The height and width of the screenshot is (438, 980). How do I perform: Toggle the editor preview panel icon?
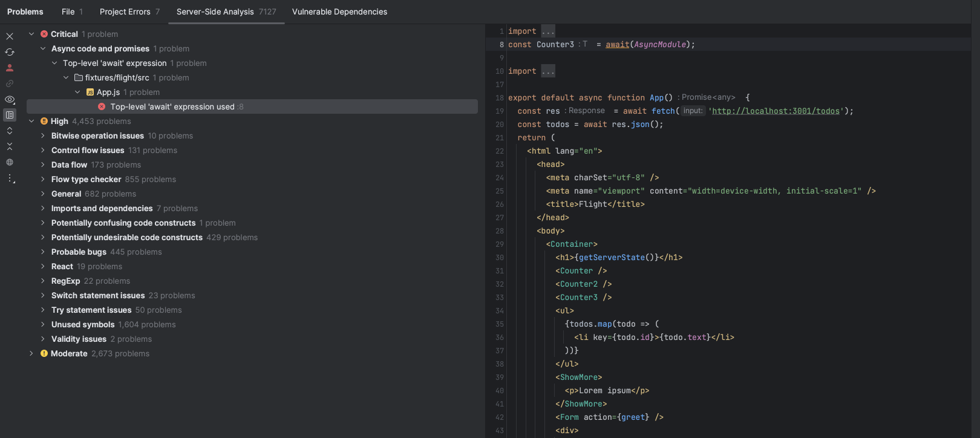click(x=10, y=115)
